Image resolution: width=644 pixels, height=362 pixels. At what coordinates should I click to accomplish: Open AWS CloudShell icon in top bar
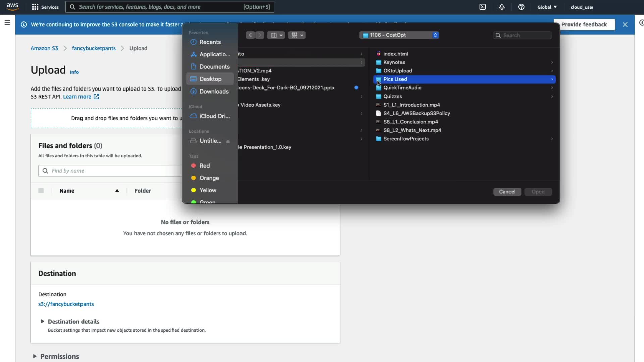click(482, 7)
